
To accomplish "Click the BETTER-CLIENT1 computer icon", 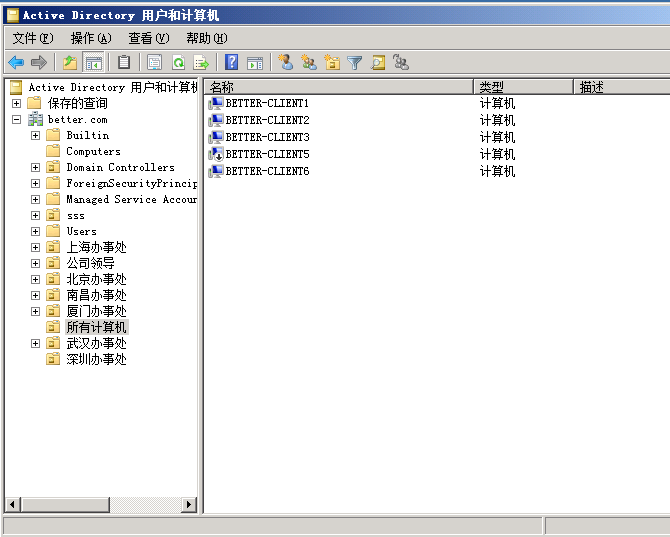I will [x=216, y=103].
